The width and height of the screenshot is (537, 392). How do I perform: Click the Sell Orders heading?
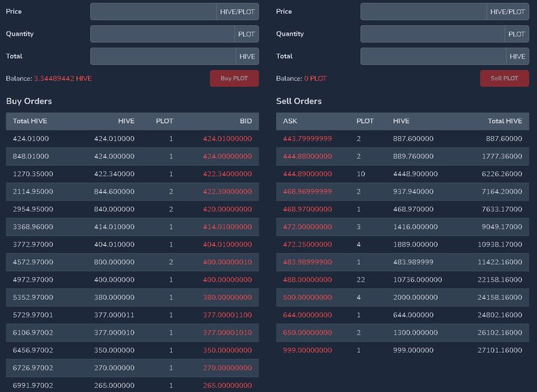pos(299,101)
